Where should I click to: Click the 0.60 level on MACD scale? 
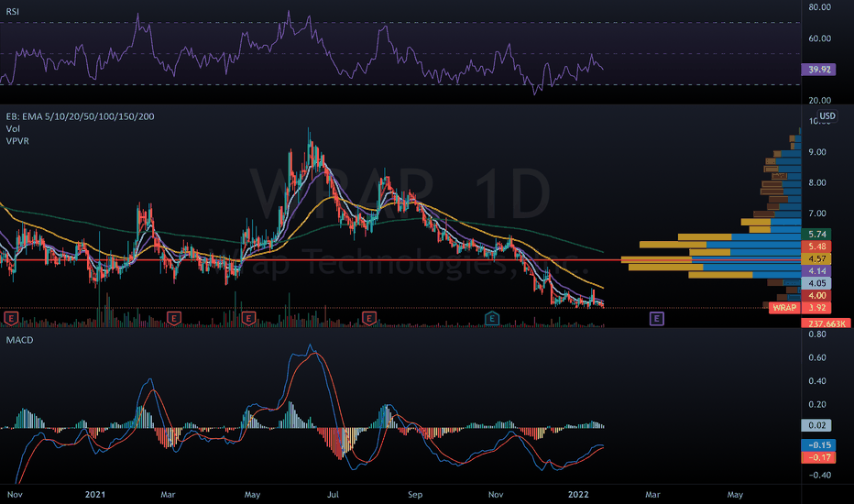pyautogui.click(x=817, y=357)
